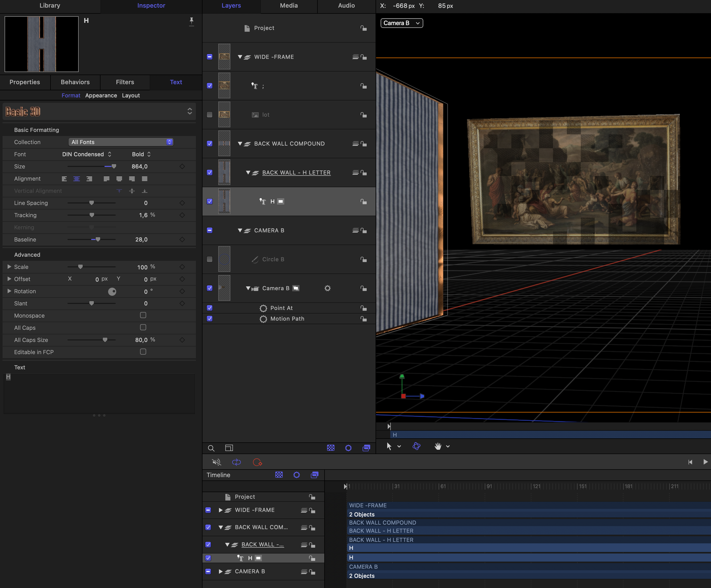The width and height of the screenshot is (711, 588).
Task: Toggle WIDE -FRAME layer visibility checkbox
Action: [210, 57]
